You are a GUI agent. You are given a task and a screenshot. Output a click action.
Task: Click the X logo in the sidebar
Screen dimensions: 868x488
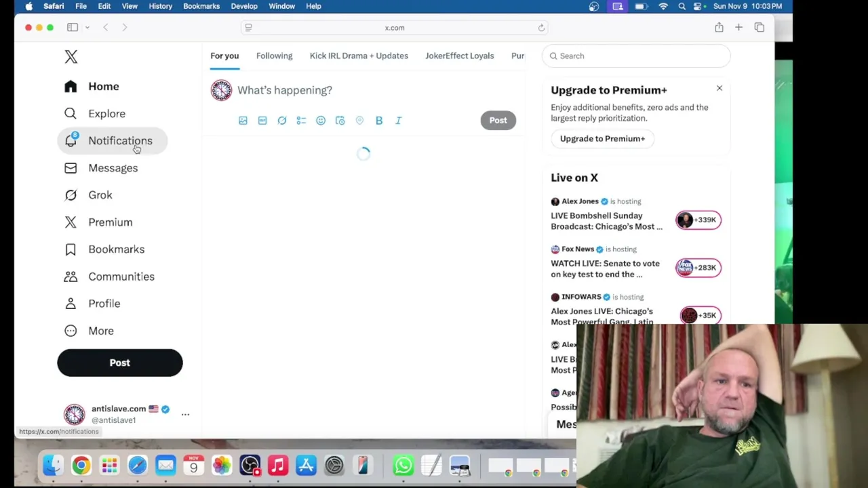coord(71,57)
